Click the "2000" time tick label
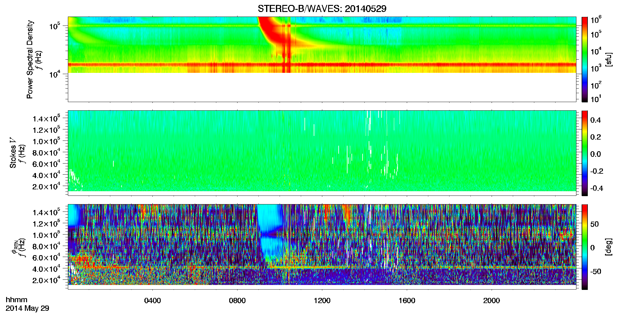644x332 pixels. (492, 301)
